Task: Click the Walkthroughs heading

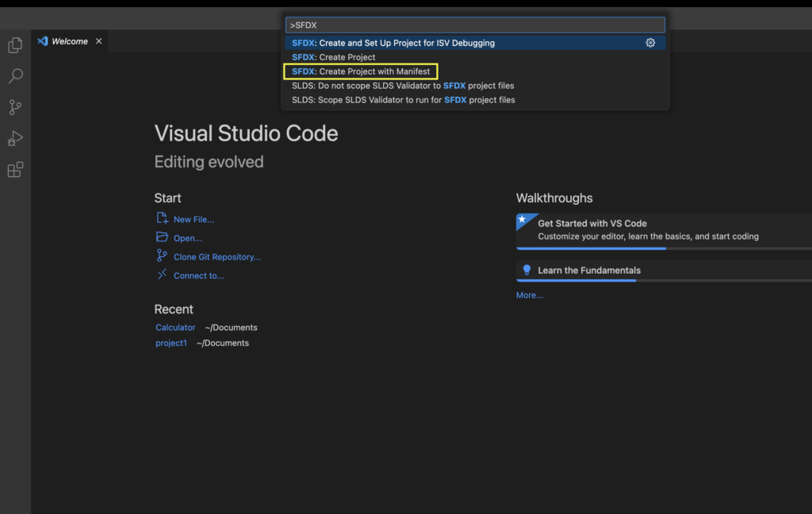Action: 554,198
